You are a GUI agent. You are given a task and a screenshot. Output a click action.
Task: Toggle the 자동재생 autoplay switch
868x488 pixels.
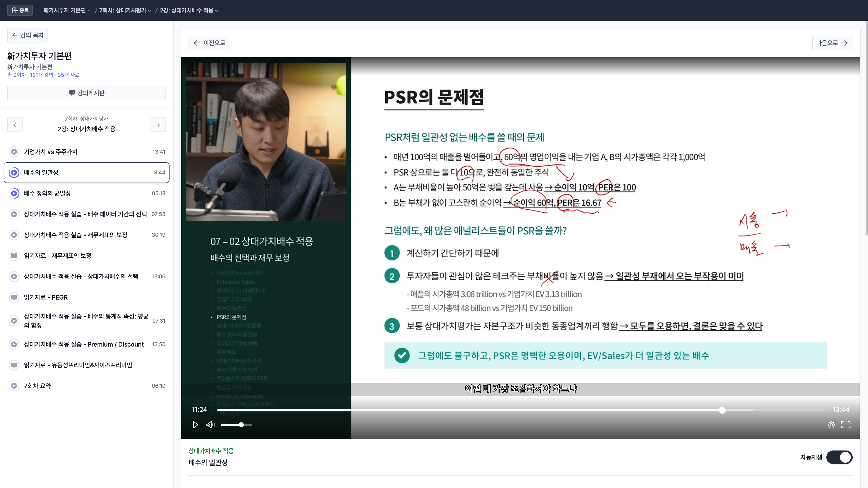[839, 457]
